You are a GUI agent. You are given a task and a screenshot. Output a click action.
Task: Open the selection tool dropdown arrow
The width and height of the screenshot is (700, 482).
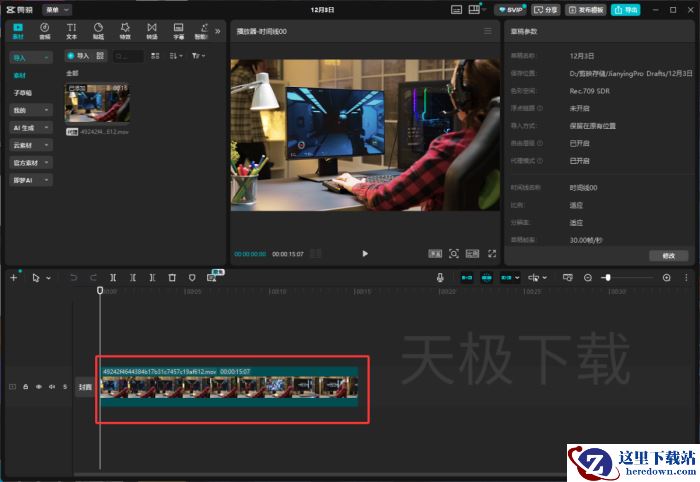[x=48, y=278]
